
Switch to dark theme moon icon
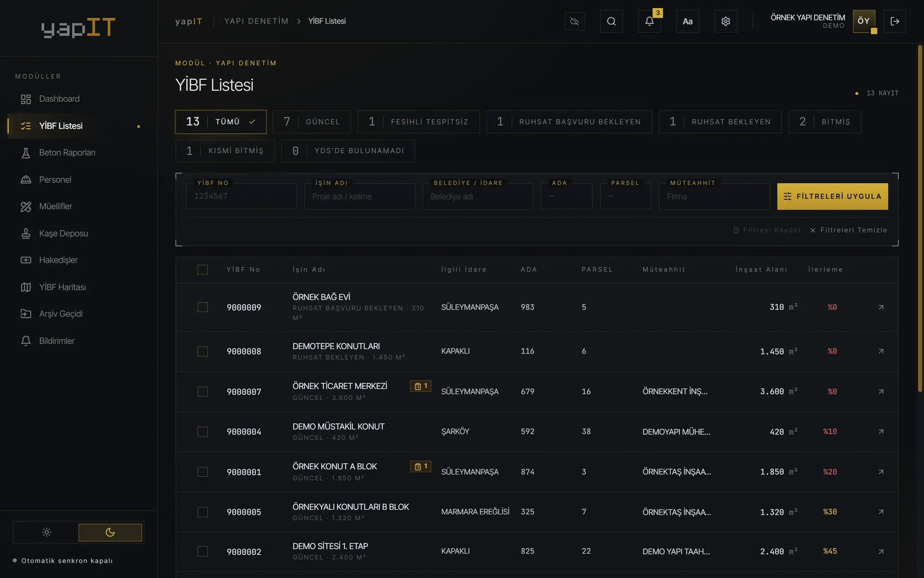(x=110, y=532)
